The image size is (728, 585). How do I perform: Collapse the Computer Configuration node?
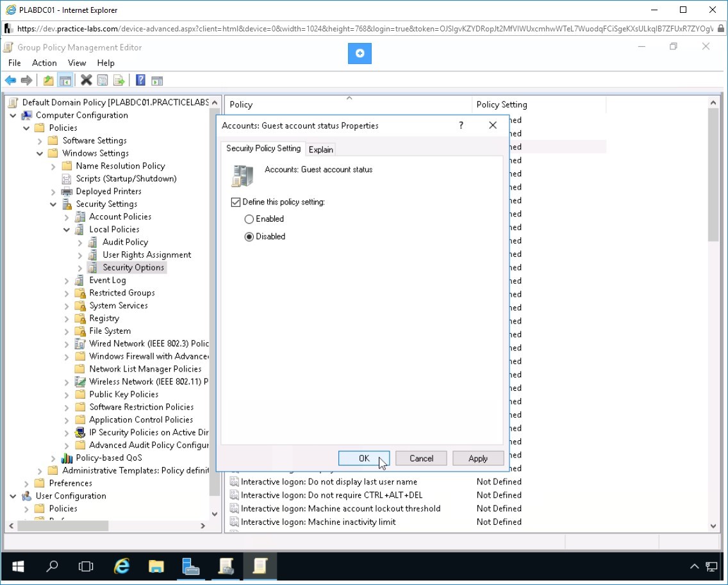(13, 115)
